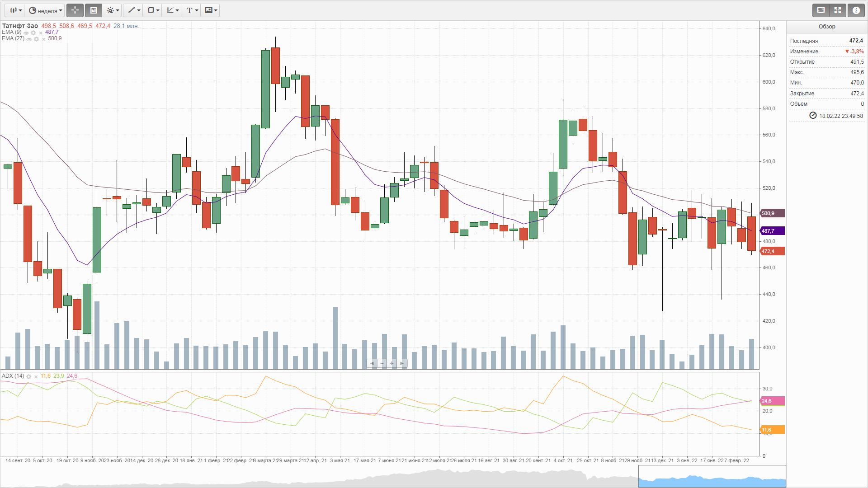Click the clock icon beside timestamp

coord(813,116)
